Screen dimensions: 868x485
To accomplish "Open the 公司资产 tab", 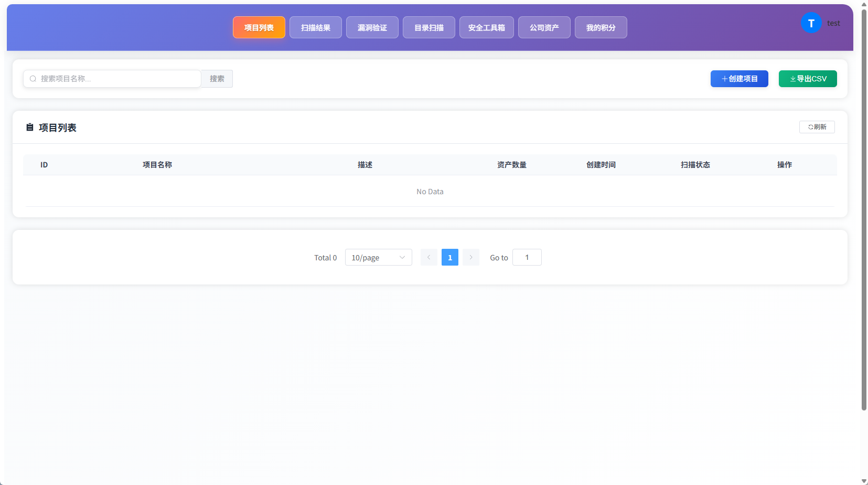I will (x=544, y=27).
